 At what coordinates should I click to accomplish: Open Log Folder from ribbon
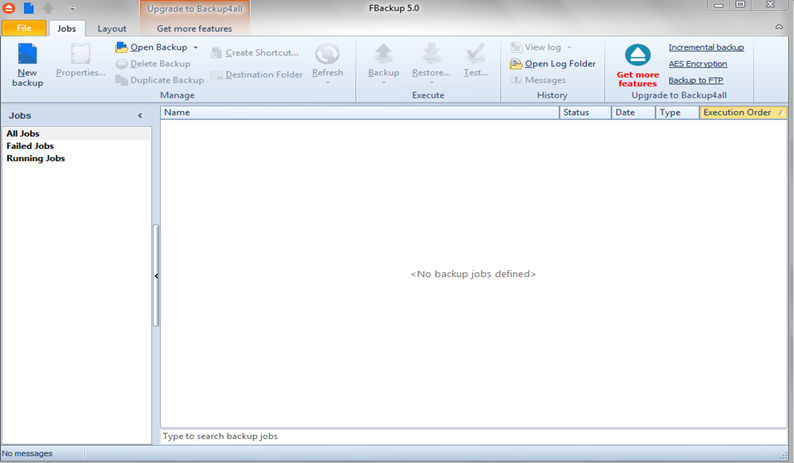pos(553,64)
